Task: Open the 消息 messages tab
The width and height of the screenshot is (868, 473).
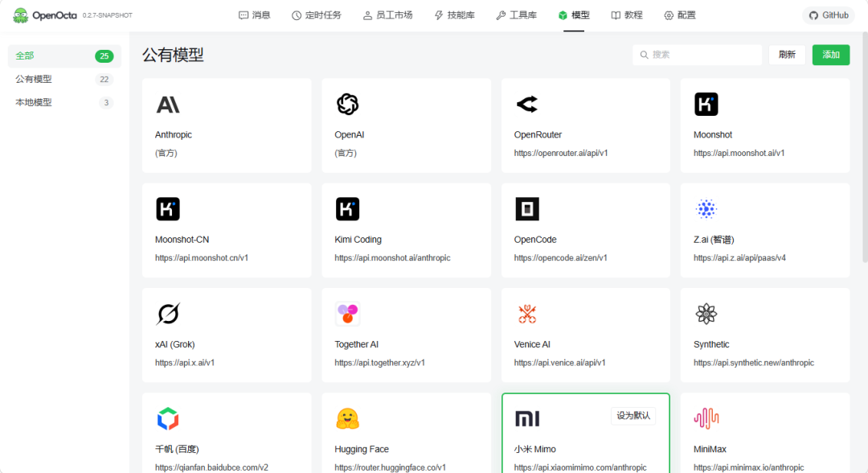Action: 255,15
